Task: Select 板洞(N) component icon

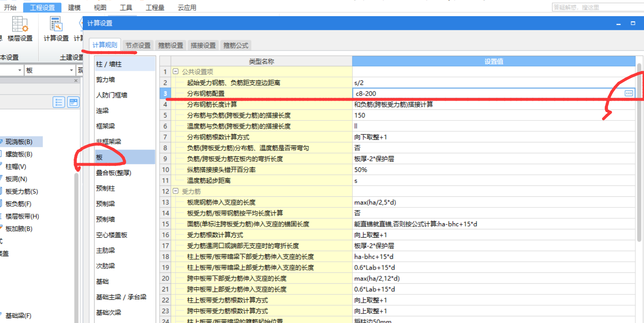Action: pos(1,179)
